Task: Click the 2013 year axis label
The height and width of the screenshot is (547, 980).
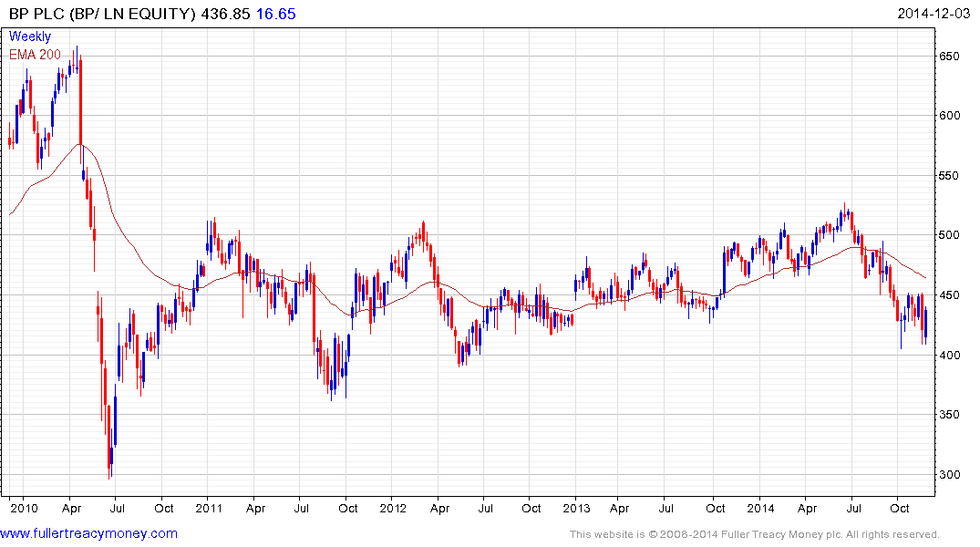Action: point(576,508)
